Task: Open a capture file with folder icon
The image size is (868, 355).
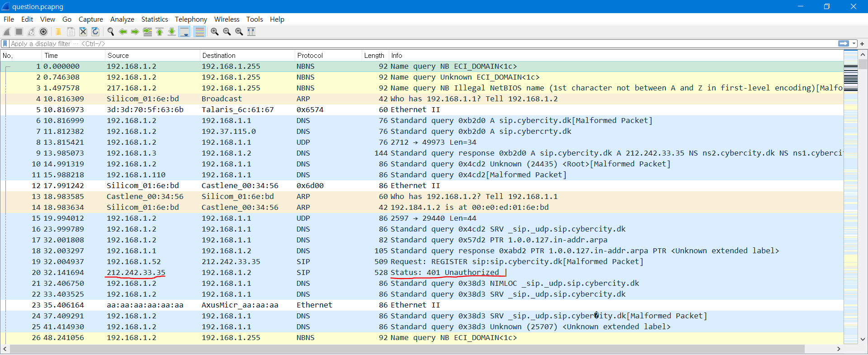Action: tap(58, 32)
